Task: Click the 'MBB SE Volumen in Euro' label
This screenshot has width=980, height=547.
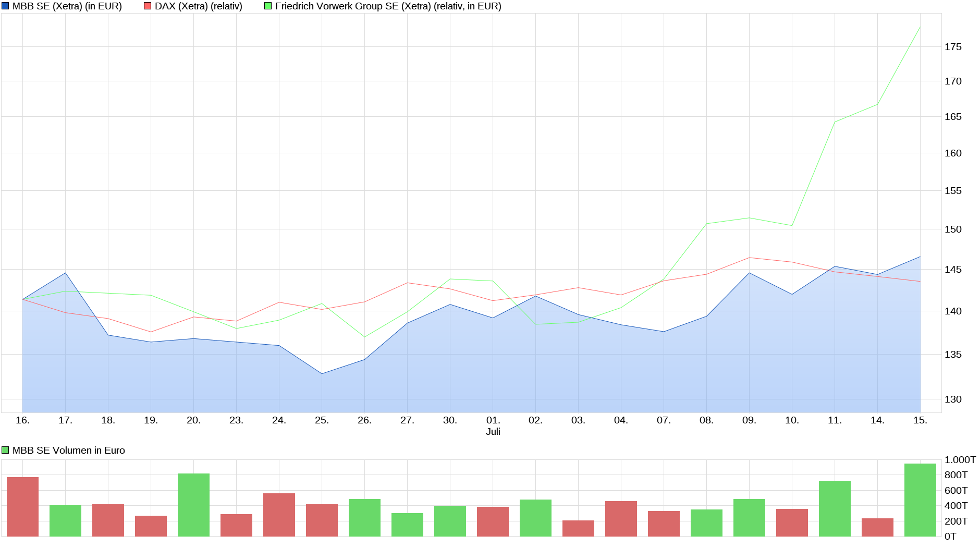Action: 68,451
